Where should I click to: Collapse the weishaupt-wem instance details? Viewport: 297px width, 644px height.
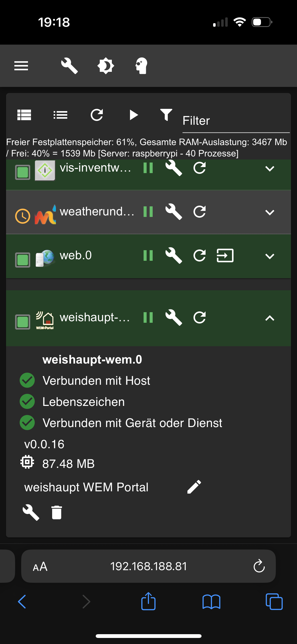270,318
